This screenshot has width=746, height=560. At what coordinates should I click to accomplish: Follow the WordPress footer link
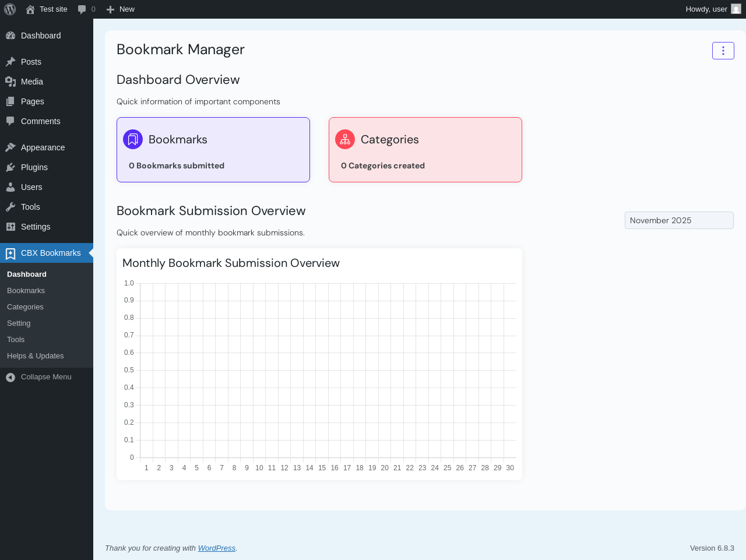click(216, 548)
